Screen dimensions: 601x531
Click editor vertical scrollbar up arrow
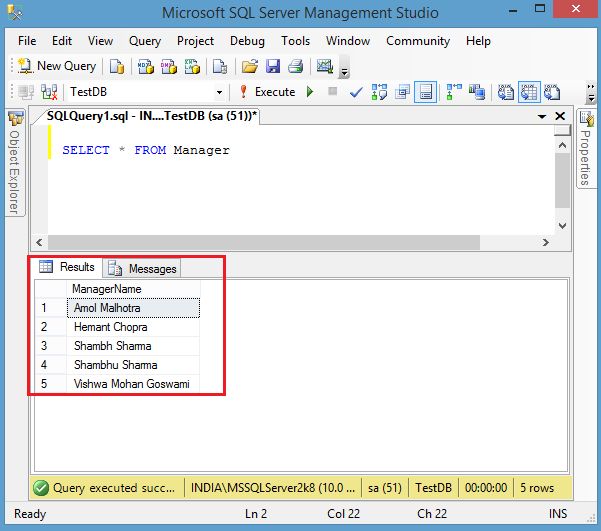[x=563, y=146]
